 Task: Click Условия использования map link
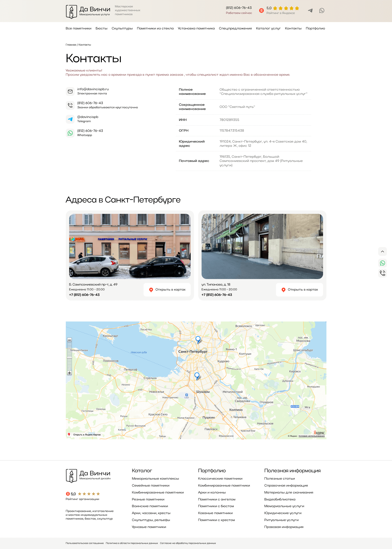(311, 436)
